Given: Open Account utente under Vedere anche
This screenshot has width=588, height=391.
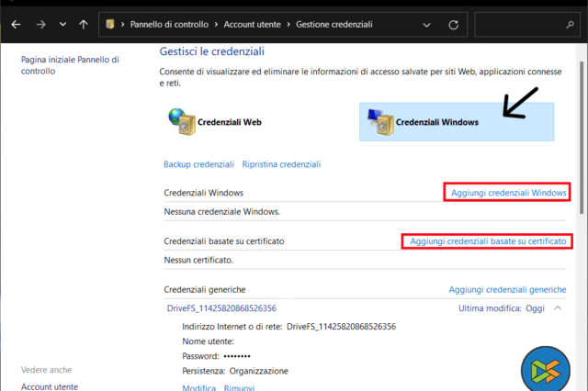Looking at the screenshot, I should [x=50, y=386].
